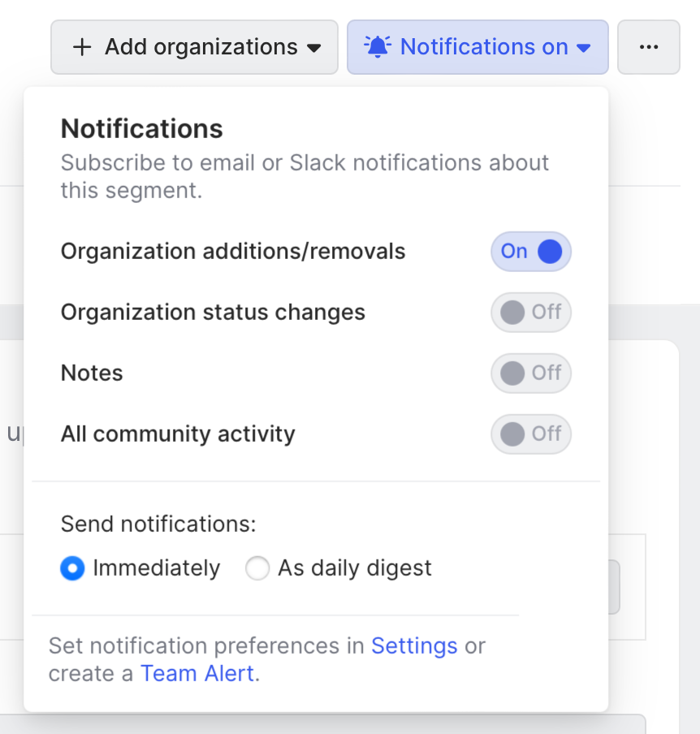Choose As daily digest radio option

click(x=257, y=568)
